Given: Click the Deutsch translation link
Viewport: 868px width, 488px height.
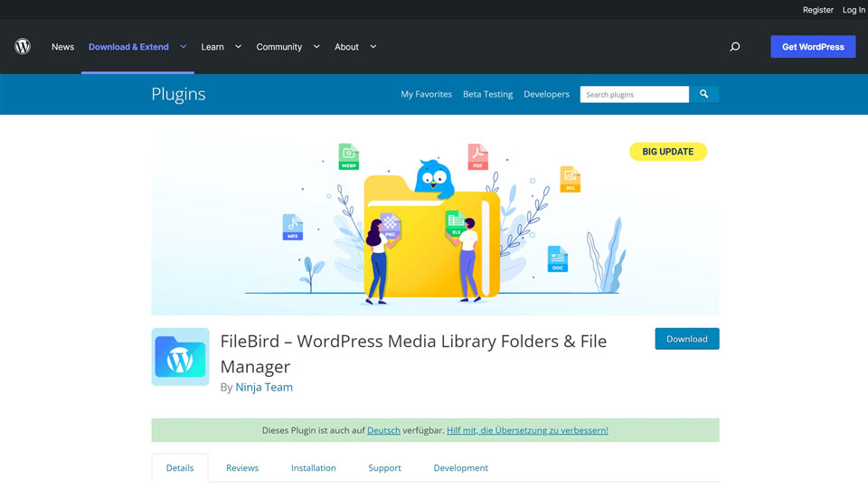Looking at the screenshot, I should (x=383, y=430).
